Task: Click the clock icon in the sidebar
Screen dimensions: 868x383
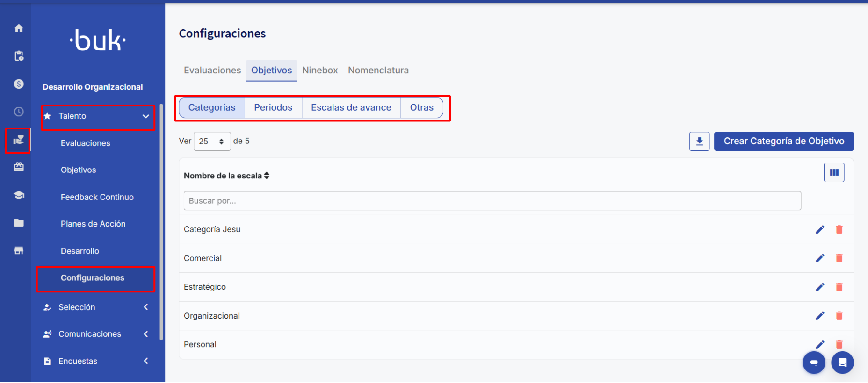Action: pyautogui.click(x=19, y=112)
